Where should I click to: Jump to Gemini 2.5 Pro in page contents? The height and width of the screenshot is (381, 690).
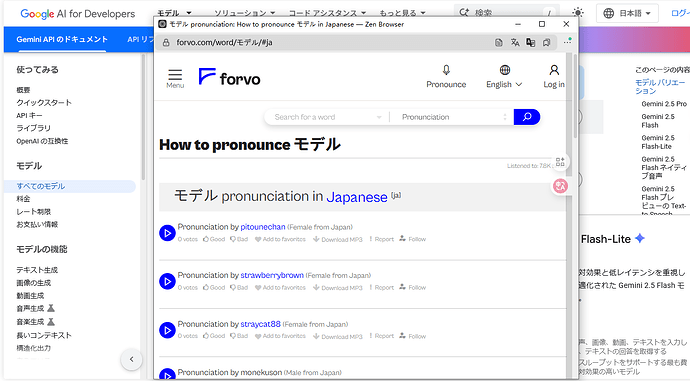point(664,104)
